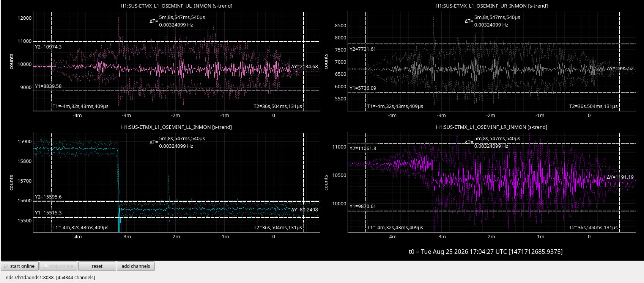Click the T2 cursor label in UL plot
Image resolution: width=644 pixels, height=283 pixels.
pos(278,106)
